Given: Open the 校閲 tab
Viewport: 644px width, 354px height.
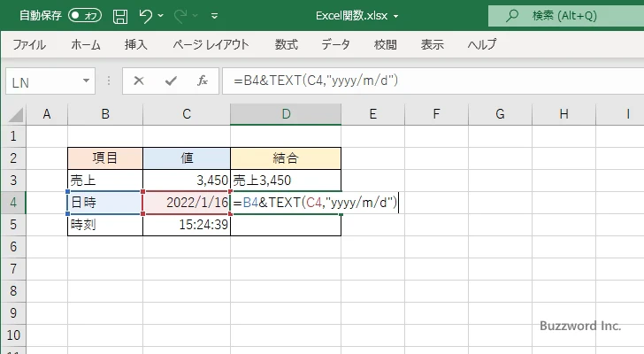Looking at the screenshot, I should pyautogui.click(x=386, y=44).
